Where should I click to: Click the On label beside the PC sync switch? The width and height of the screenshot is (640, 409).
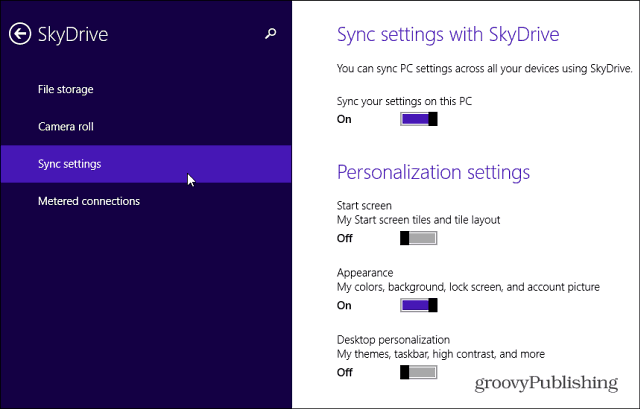(344, 119)
